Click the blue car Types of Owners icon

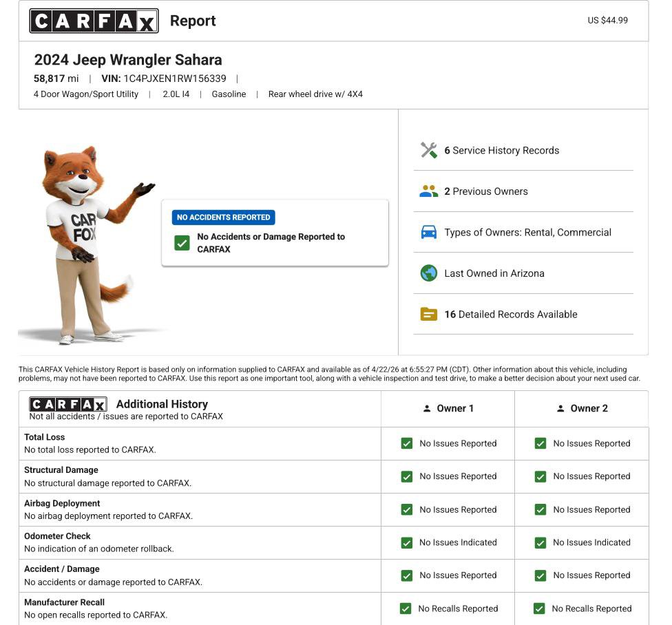pos(428,233)
